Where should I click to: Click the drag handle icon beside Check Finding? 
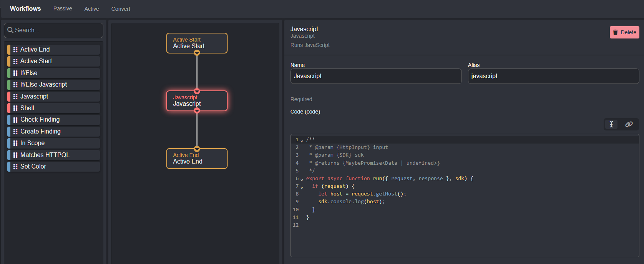coord(15,120)
